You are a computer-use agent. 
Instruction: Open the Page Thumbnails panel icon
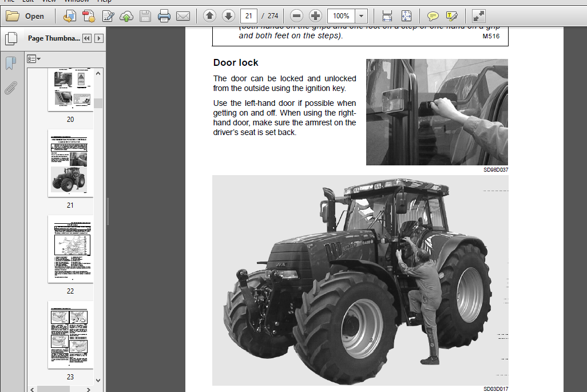11,38
